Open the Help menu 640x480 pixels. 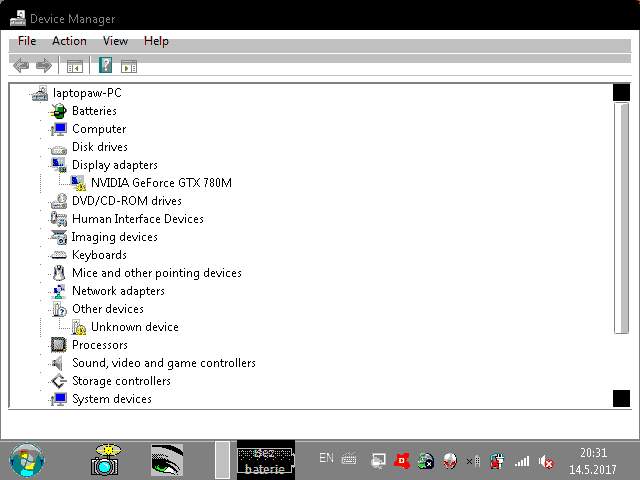(x=156, y=41)
